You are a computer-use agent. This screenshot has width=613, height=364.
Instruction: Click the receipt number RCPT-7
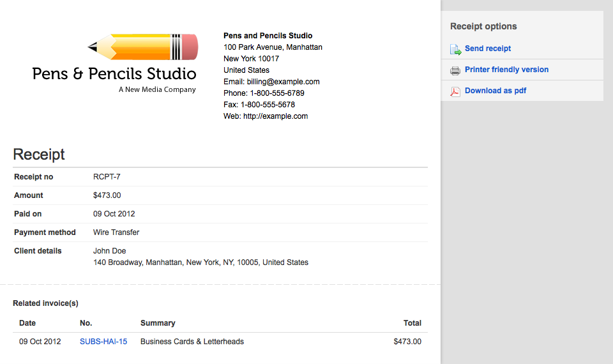(107, 177)
